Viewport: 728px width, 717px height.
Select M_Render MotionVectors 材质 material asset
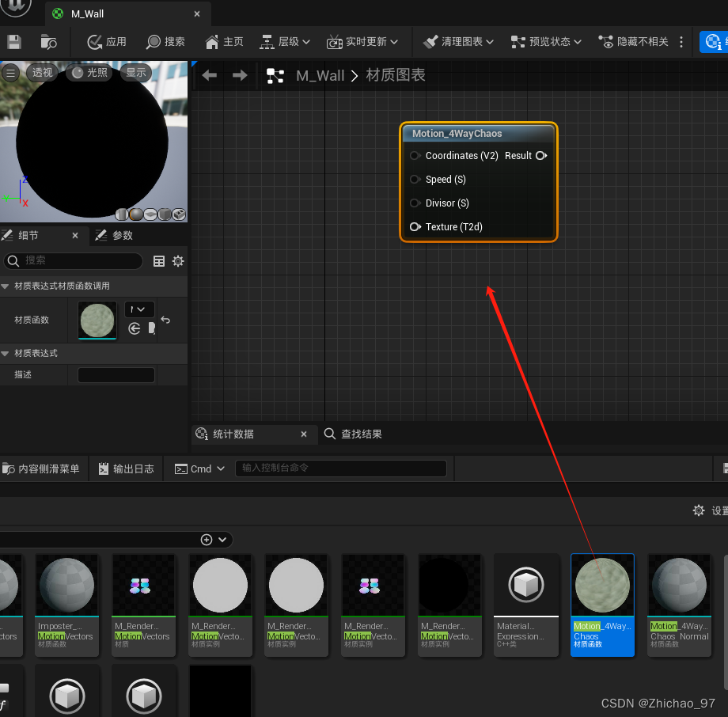point(143,605)
